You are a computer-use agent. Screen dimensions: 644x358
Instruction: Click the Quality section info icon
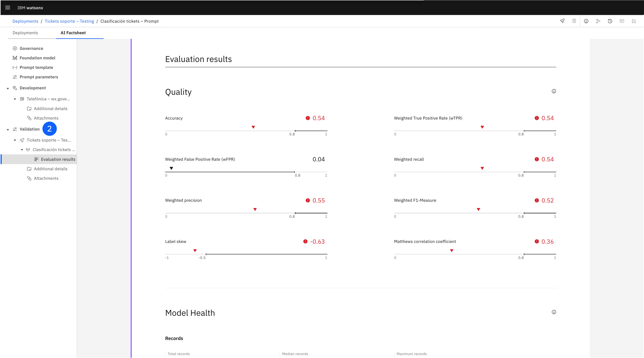pos(554,91)
